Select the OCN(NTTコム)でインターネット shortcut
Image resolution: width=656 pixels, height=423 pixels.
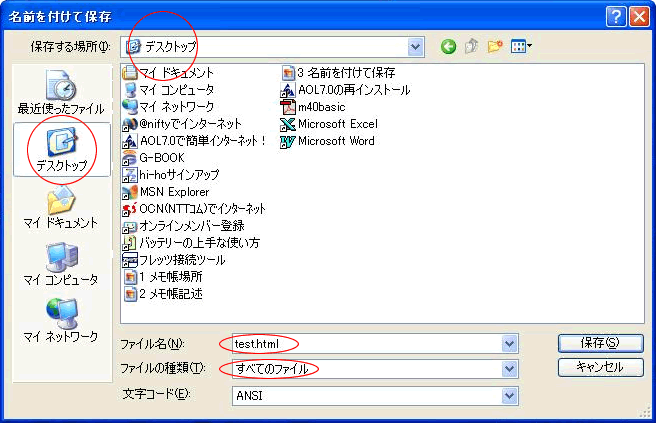(x=194, y=209)
